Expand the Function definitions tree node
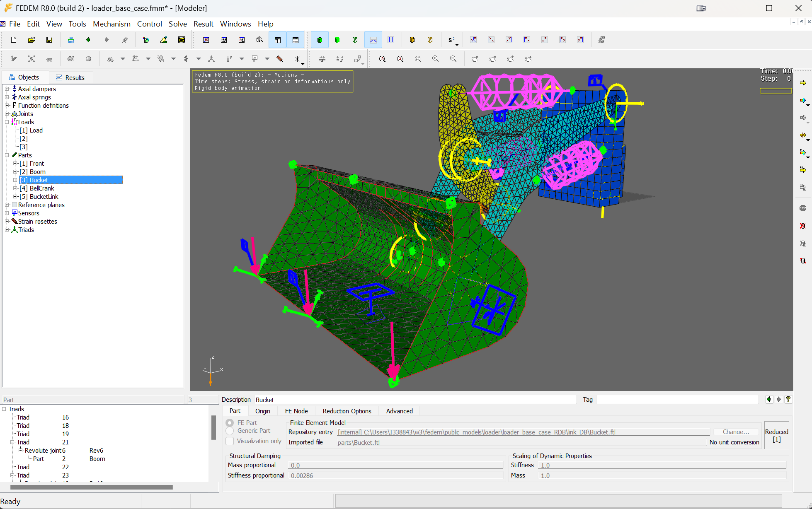This screenshot has height=509, width=812. pyautogui.click(x=7, y=105)
